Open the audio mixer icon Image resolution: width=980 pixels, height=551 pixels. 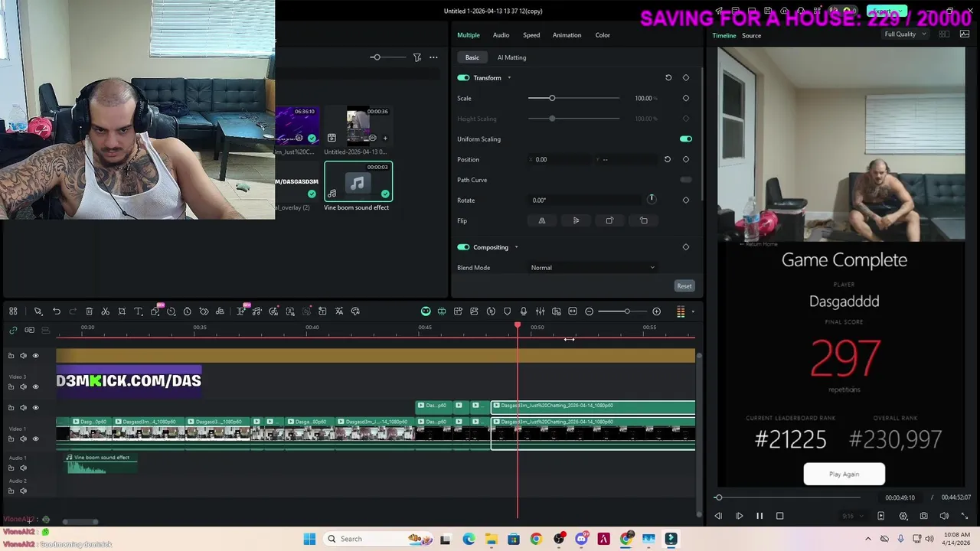pyautogui.click(x=540, y=311)
